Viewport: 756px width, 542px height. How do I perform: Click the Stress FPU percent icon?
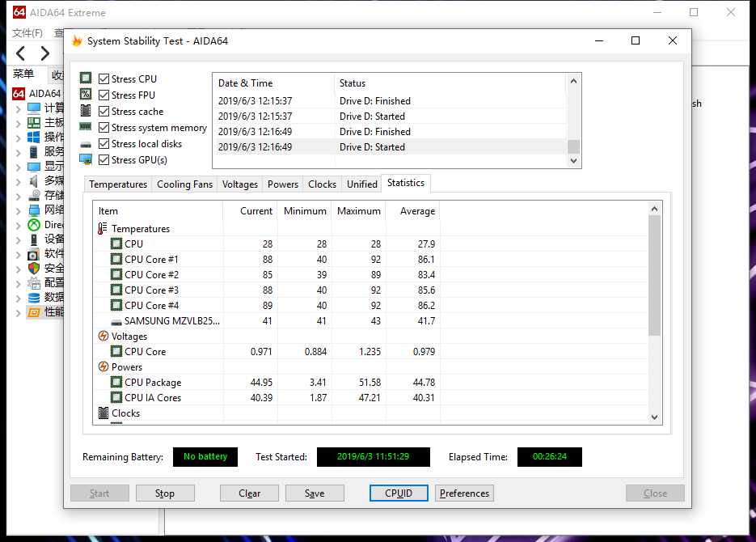point(86,94)
